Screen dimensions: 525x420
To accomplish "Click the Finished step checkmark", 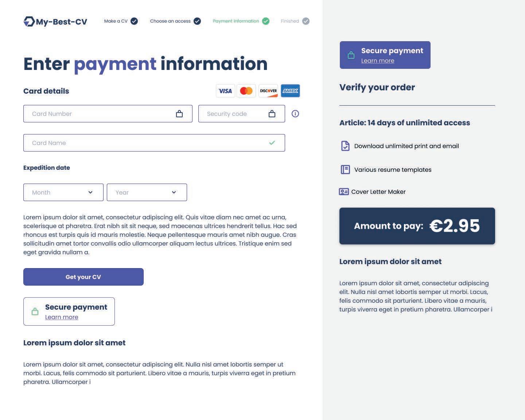I will (x=306, y=21).
